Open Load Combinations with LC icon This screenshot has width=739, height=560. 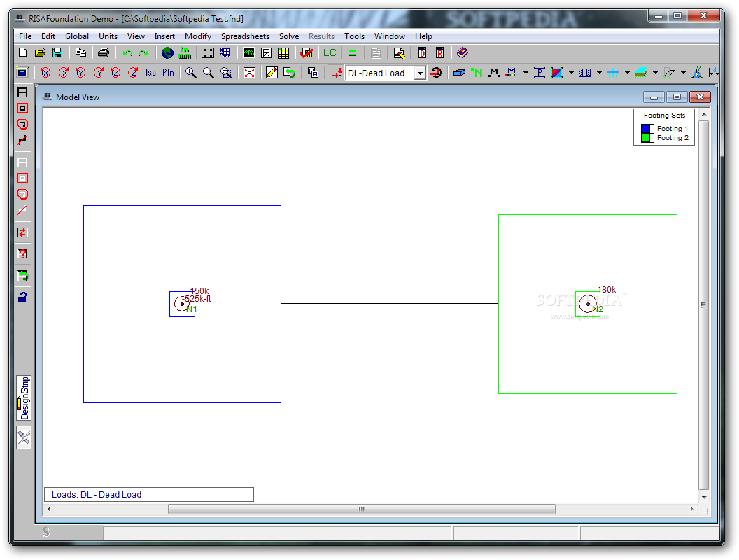[x=330, y=52]
